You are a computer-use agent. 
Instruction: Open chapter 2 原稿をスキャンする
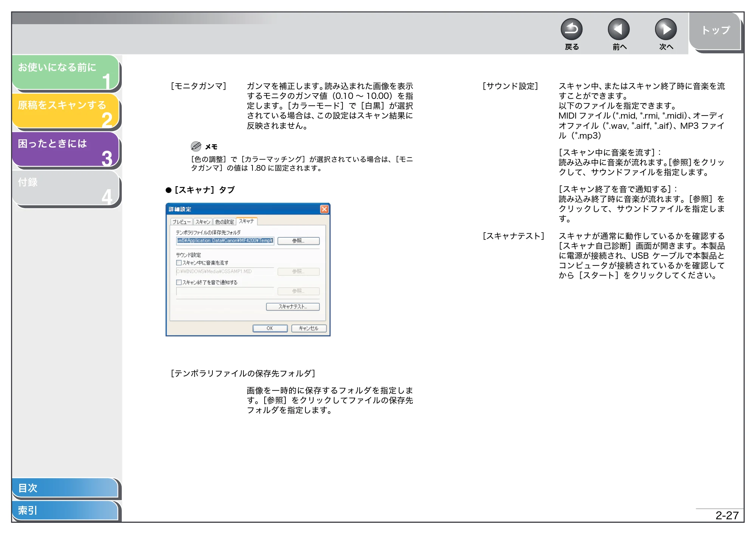click(x=66, y=111)
